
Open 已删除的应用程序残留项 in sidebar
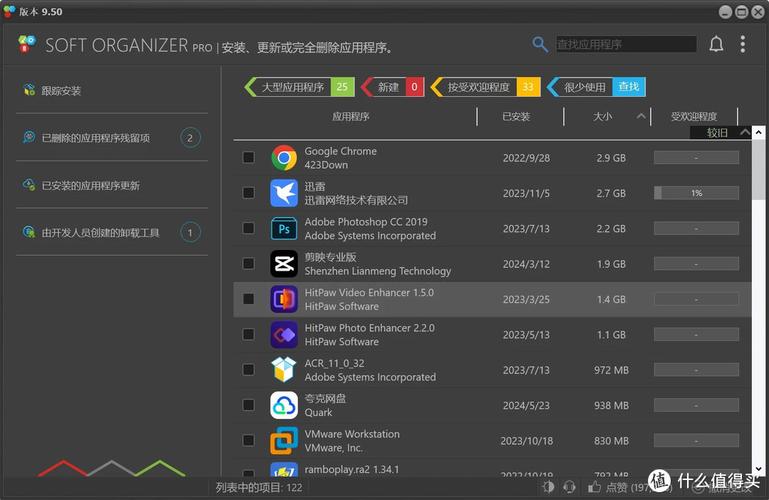point(96,138)
